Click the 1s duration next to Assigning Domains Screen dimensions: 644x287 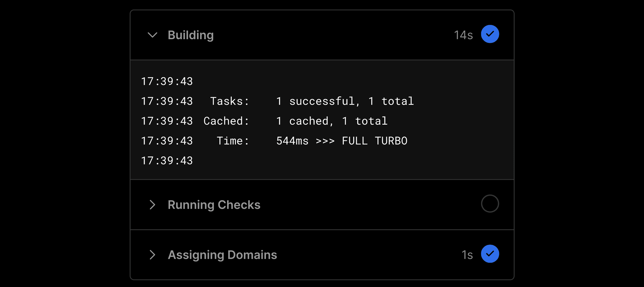(x=467, y=254)
